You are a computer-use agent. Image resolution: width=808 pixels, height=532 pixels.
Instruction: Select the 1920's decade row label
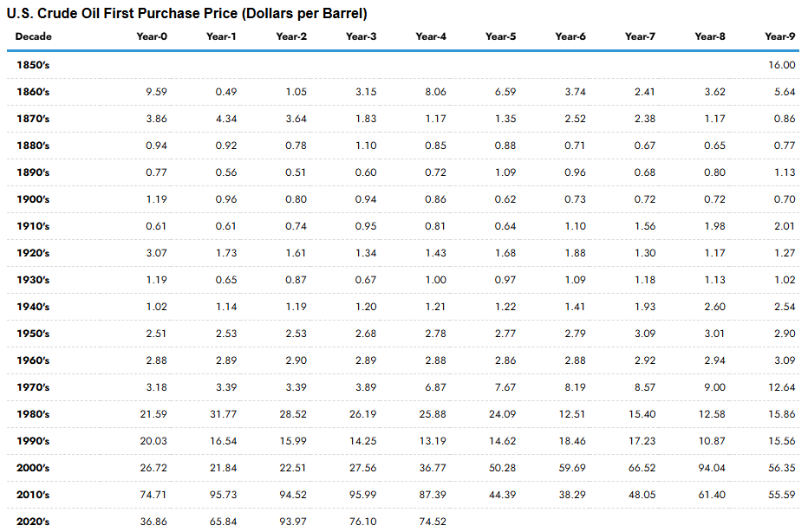33,253
